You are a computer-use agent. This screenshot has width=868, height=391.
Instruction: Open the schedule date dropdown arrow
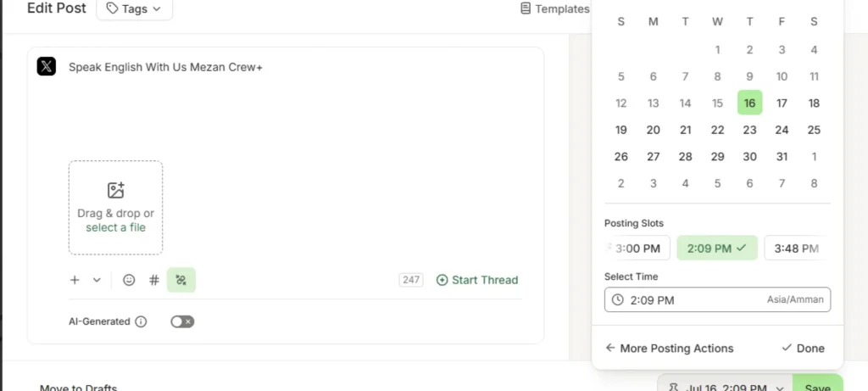pos(780,388)
